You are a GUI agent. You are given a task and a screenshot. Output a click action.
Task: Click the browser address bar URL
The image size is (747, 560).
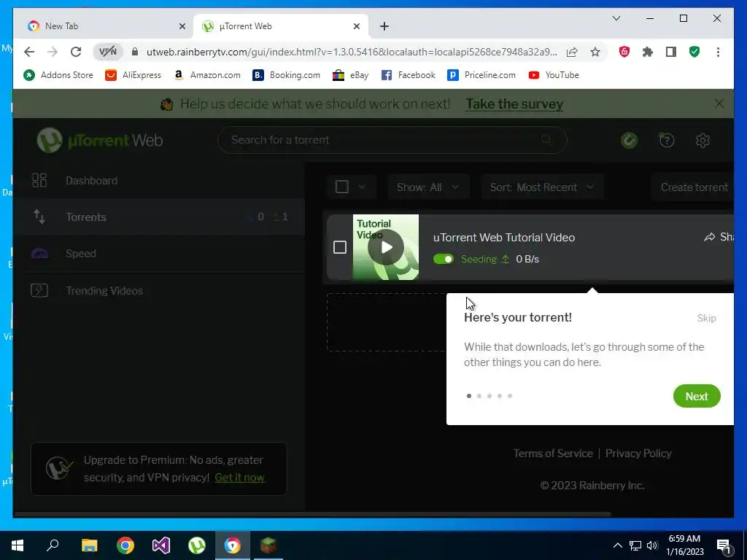(x=352, y=52)
